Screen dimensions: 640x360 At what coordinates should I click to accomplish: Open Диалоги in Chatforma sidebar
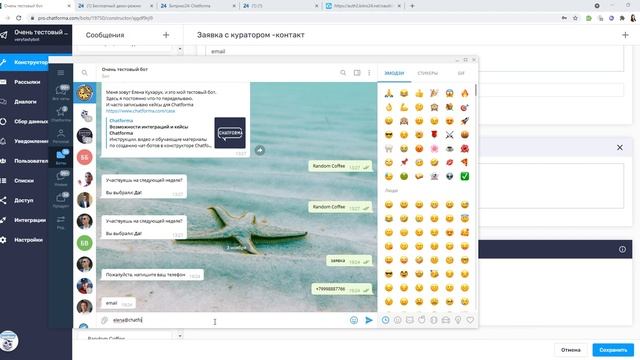pos(24,102)
